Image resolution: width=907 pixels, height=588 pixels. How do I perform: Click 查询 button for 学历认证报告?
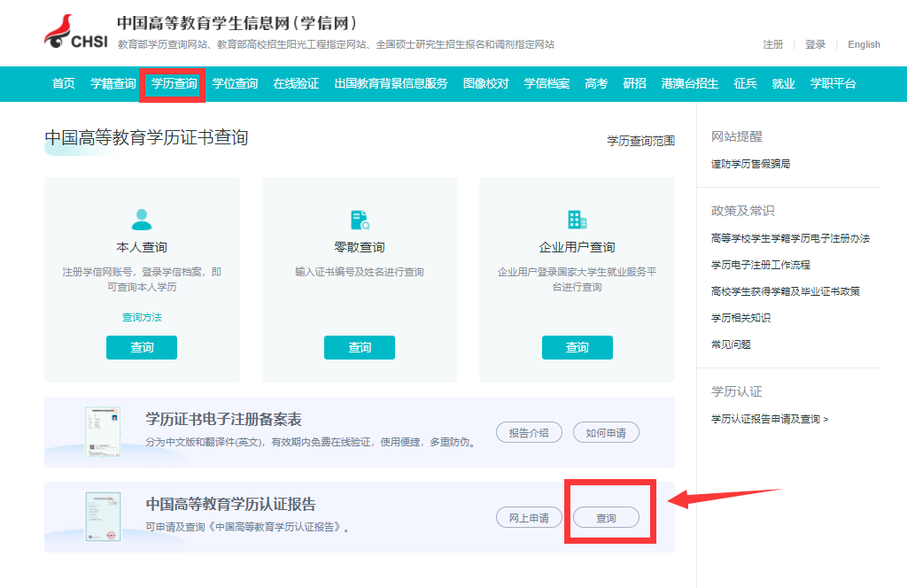click(x=606, y=517)
